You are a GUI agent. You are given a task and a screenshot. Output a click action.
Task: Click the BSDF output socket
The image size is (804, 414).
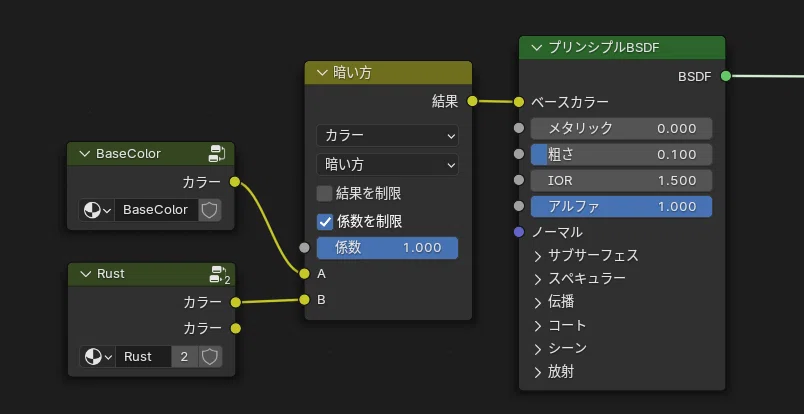[x=726, y=76]
